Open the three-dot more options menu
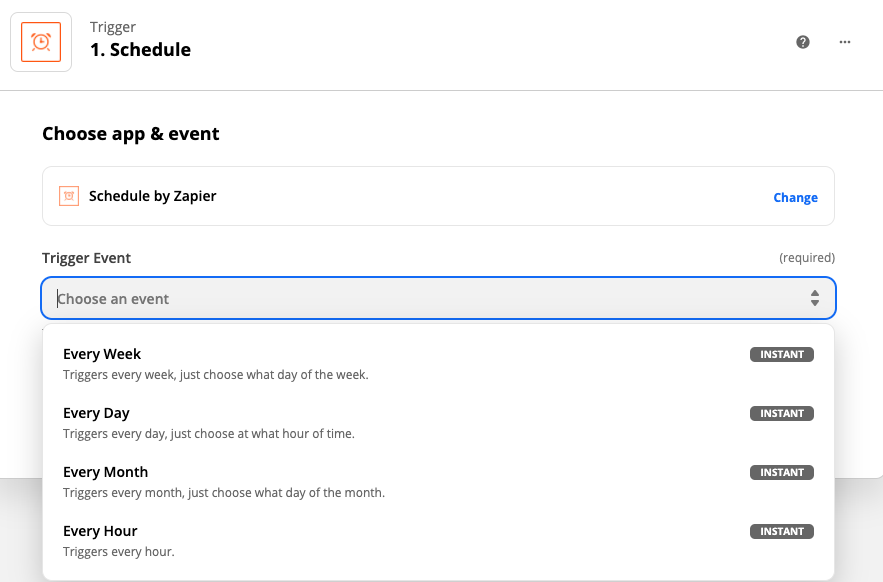The height and width of the screenshot is (582, 883). [x=845, y=42]
